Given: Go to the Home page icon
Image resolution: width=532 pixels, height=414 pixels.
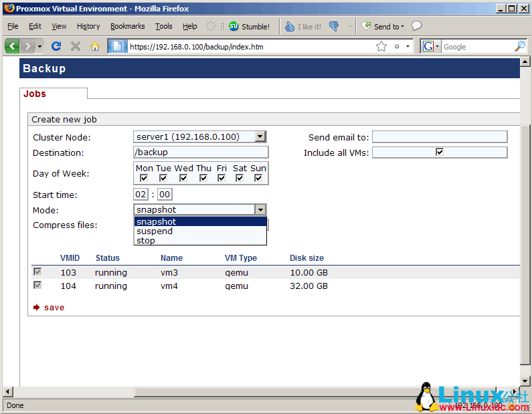Looking at the screenshot, I should [95, 46].
